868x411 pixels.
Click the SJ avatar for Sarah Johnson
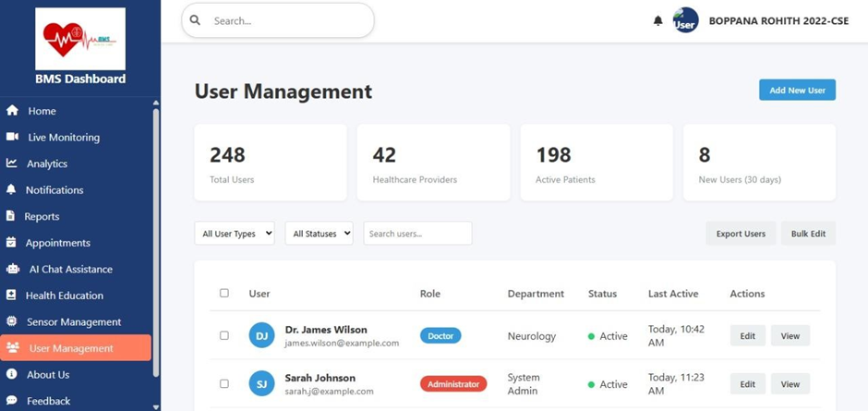(x=262, y=383)
